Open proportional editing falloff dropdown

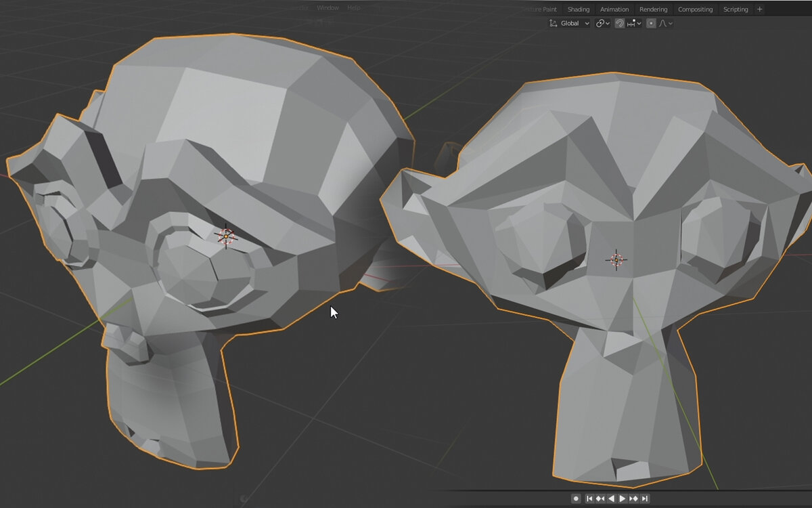coord(665,23)
